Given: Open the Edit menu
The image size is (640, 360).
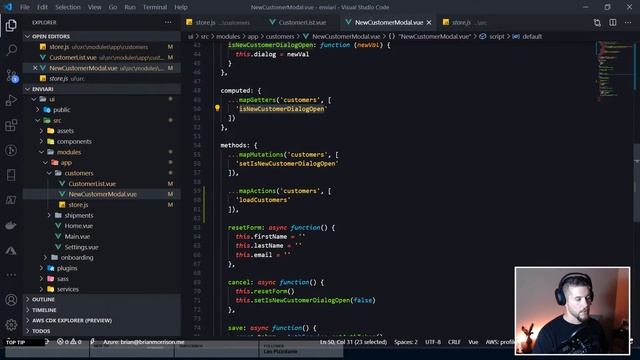Looking at the screenshot, I should click(42, 7).
